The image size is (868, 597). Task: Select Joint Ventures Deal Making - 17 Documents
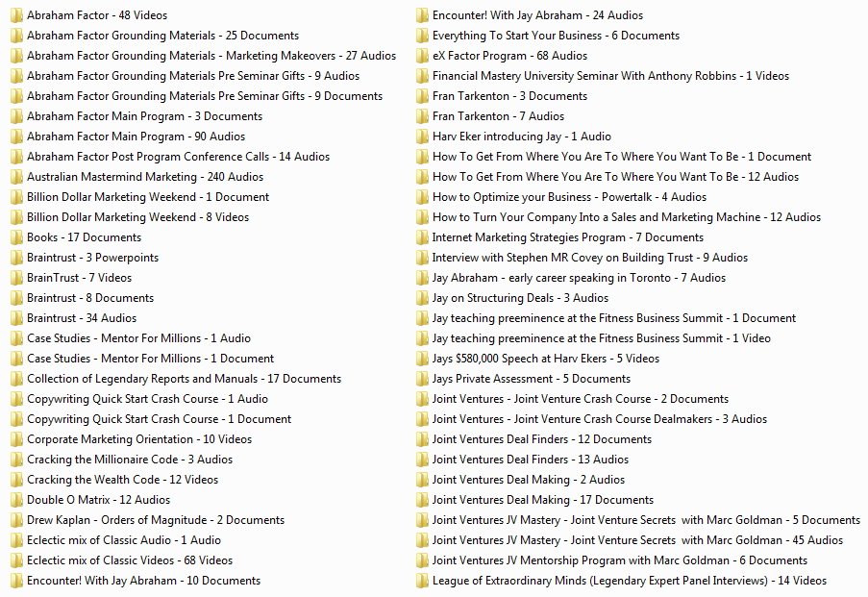tap(543, 500)
